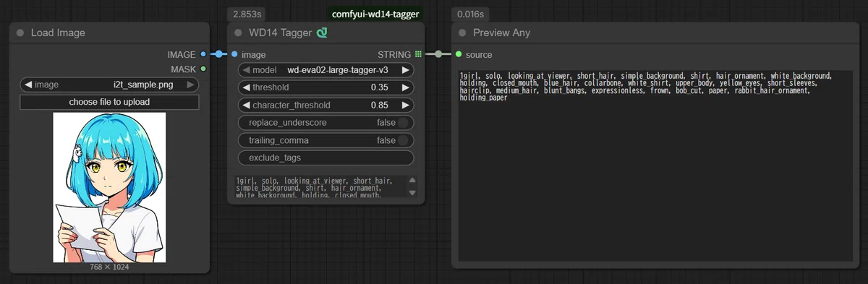This screenshot has width=868, height=284.
Task: Click the image input socket on WD14 Tagger
Action: click(234, 54)
